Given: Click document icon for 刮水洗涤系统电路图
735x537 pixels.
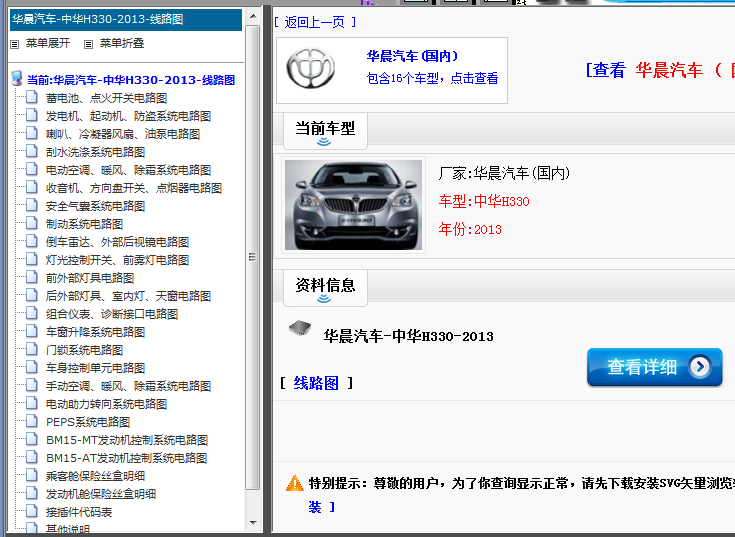Looking at the screenshot, I should (31, 151).
